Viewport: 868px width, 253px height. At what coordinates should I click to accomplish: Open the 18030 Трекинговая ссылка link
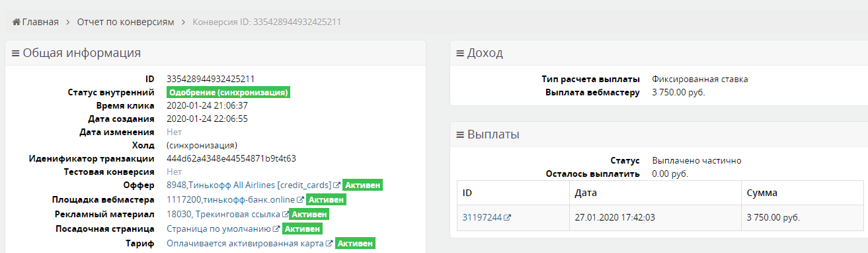[223, 215]
